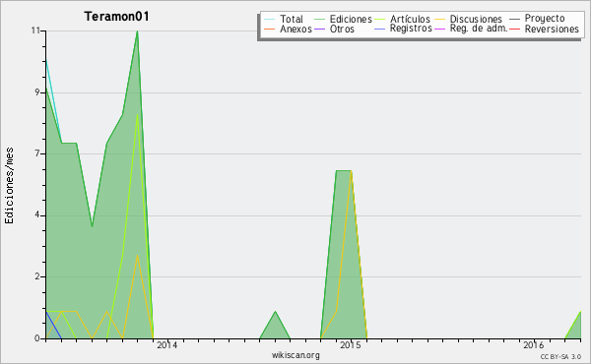The height and width of the screenshot is (364, 591).
Task: Select the Registros legend entry
Action: (403, 29)
